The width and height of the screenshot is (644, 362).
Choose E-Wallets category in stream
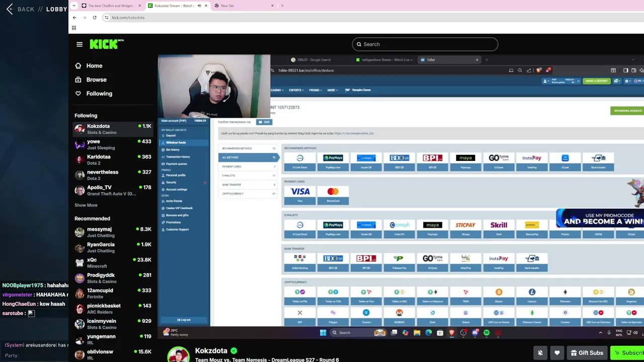(248, 175)
